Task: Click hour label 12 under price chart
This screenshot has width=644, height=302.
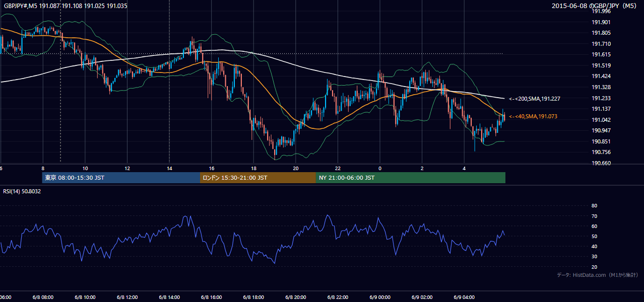Action: 127,168
